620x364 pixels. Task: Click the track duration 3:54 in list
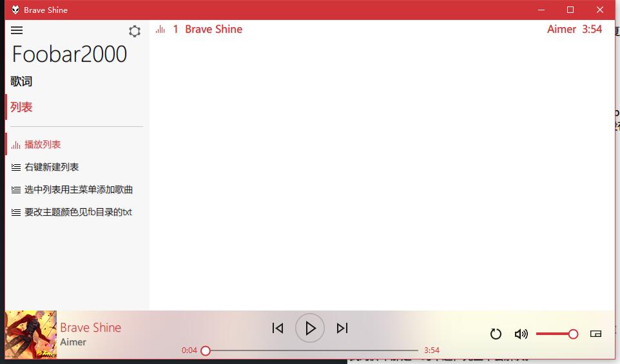point(592,29)
